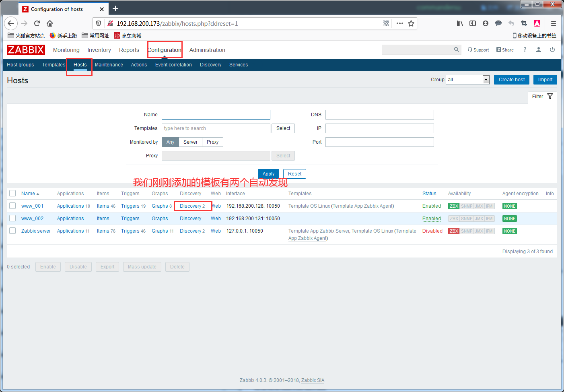Open Zabbix help question mark
Image resolution: width=564 pixels, height=392 pixels.
525,50
